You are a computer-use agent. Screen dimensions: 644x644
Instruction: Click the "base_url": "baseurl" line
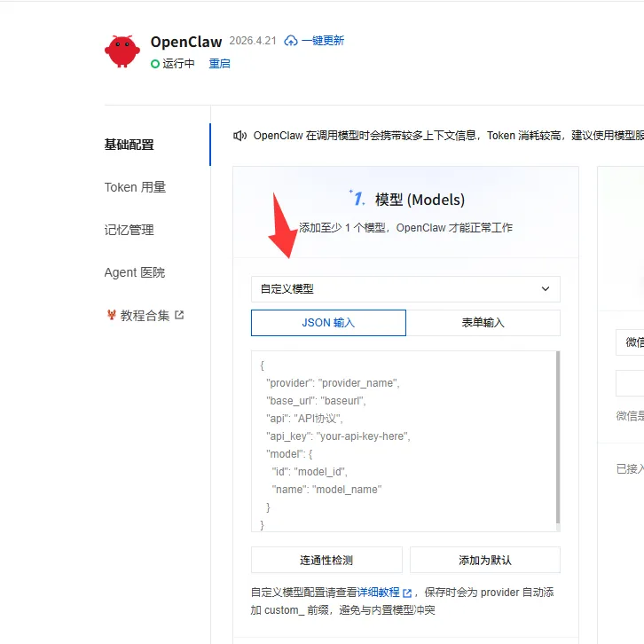[x=316, y=401]
